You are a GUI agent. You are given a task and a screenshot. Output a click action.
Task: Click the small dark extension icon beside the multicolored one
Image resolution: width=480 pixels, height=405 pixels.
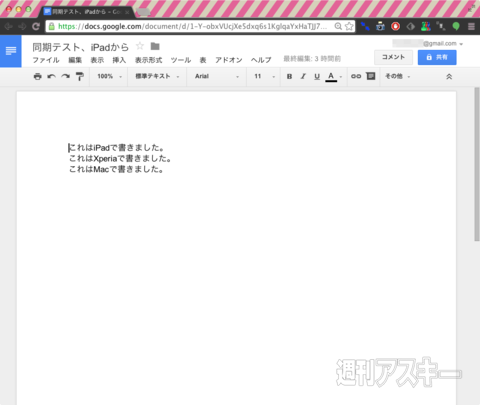(x=441, y=26)
